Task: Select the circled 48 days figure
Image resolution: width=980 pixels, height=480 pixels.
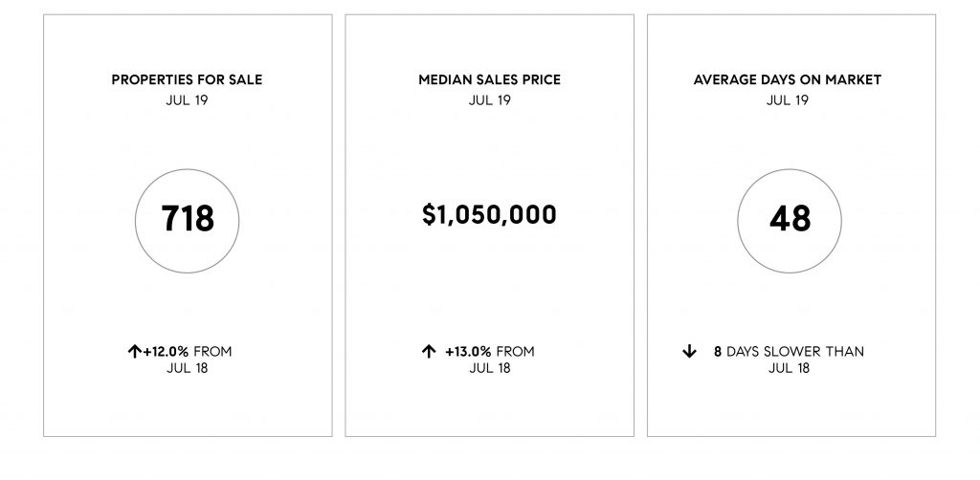Action: click(790, 221)
